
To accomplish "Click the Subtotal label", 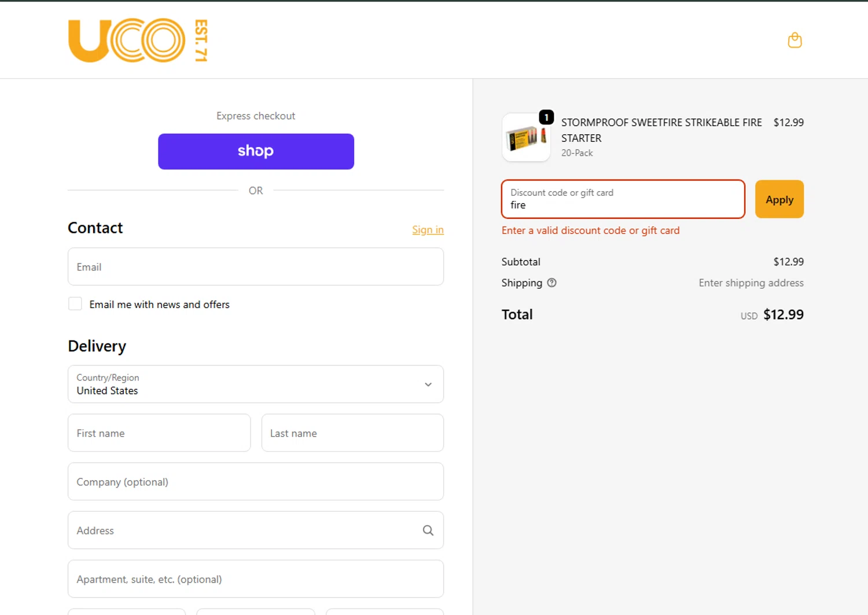I will pyautogui.click(x=521, y=262).
